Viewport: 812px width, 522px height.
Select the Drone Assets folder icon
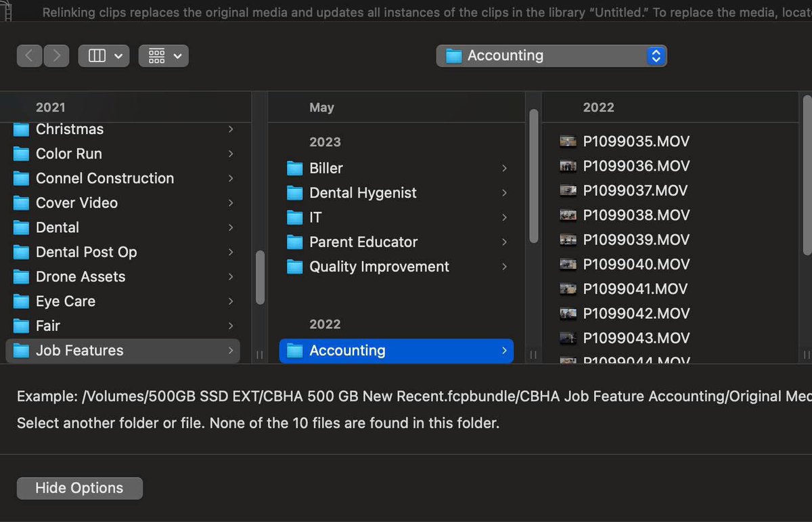(22, 277)
